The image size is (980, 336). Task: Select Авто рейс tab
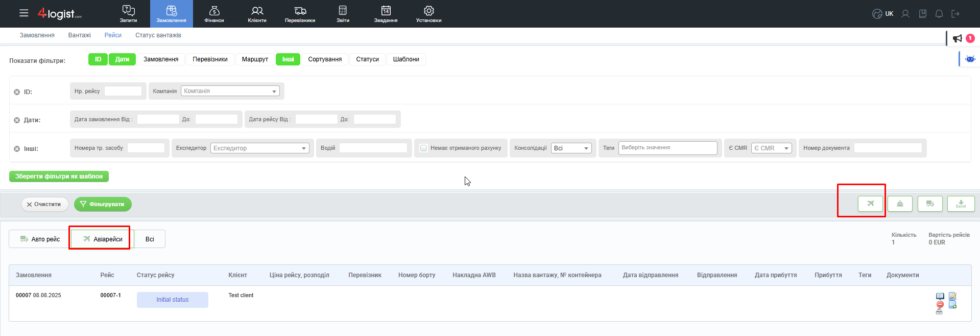[40, 239]
